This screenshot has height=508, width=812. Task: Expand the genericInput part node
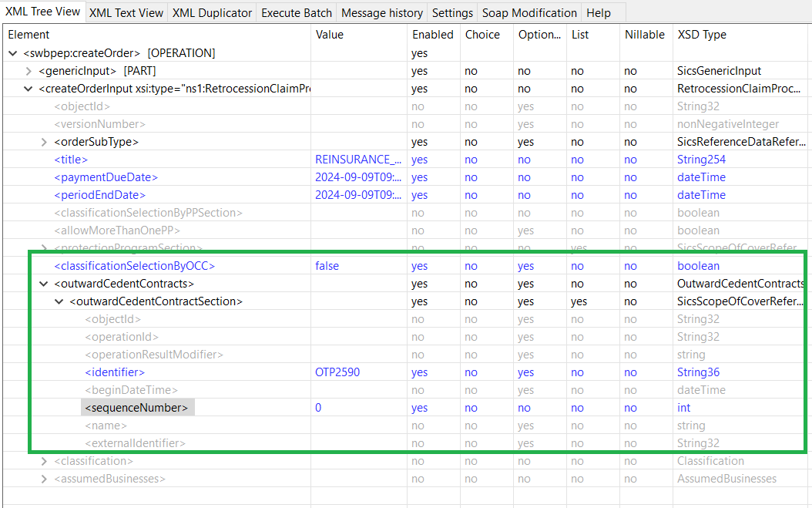pyautogui.click(x=29, y=71)
